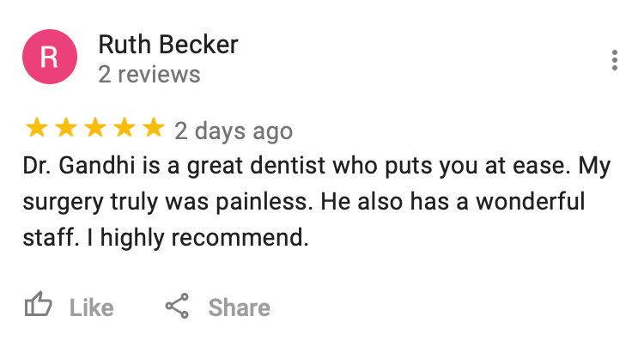Click the Share button label
The width and height of the screenshot is (644, 347).
point(239,307)
